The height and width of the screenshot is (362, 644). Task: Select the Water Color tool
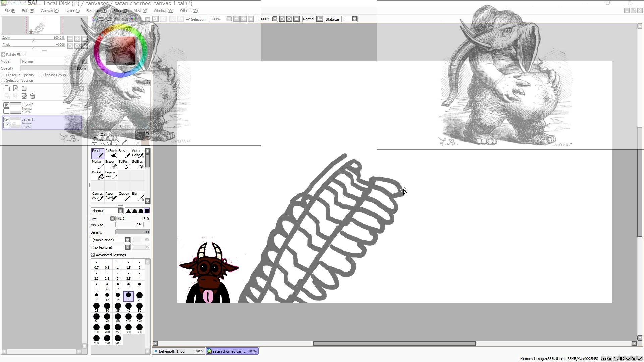[138, 153]
